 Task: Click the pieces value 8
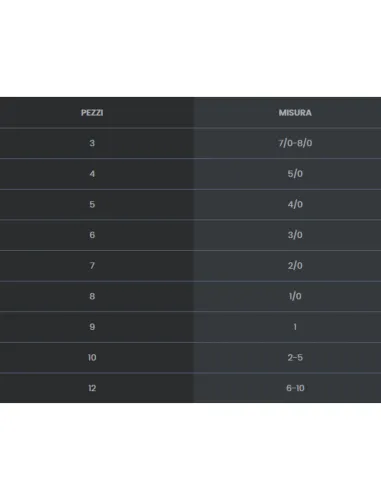click(92, 296)
